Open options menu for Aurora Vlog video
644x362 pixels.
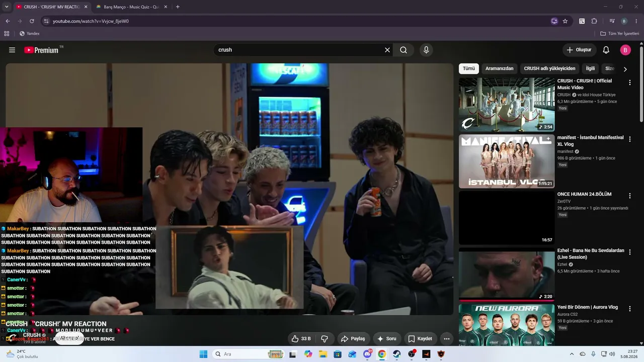[x=630, y=309]
